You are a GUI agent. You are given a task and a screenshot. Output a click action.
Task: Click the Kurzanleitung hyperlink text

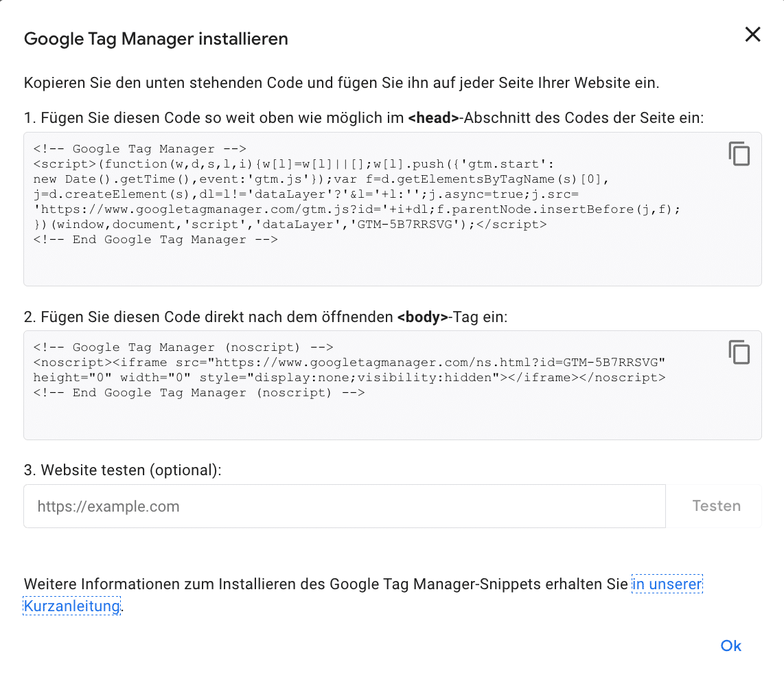tap(71, 606)
